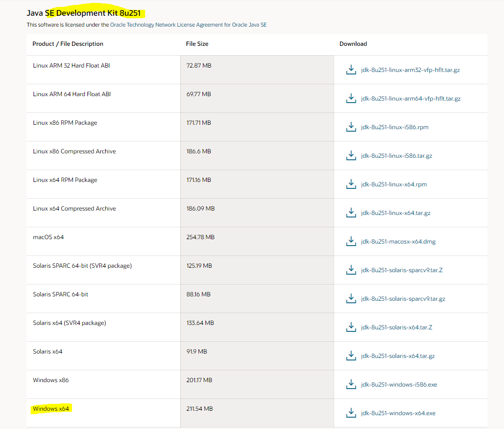
Task: Select the Java SE Development Kit 8u251 heading
Action: click(83, 13)
